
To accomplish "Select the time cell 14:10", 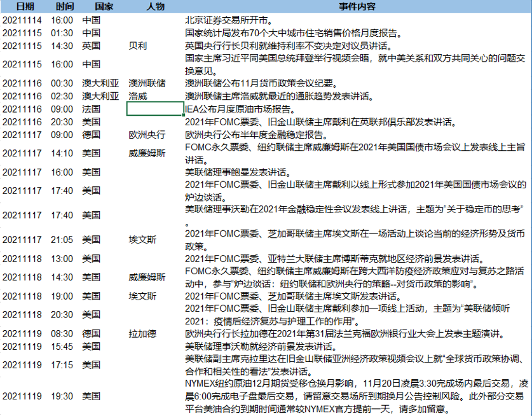I will pyautogui.click(x=62, y=153).
